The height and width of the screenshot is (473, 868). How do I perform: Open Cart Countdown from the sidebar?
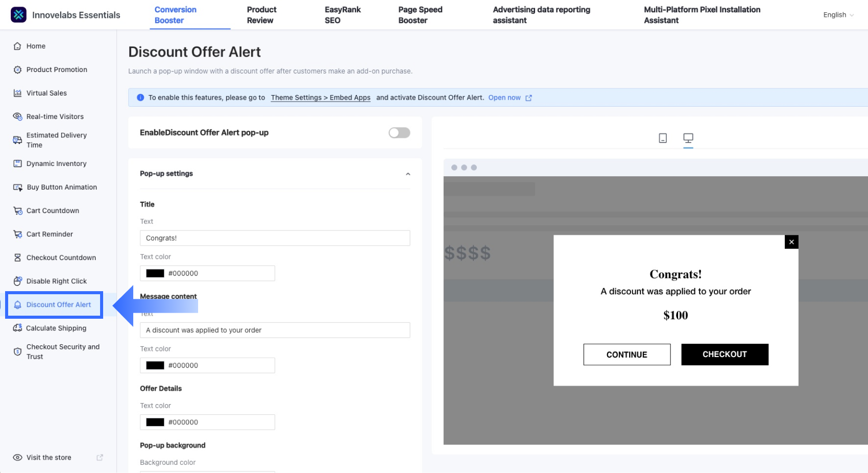53,210
